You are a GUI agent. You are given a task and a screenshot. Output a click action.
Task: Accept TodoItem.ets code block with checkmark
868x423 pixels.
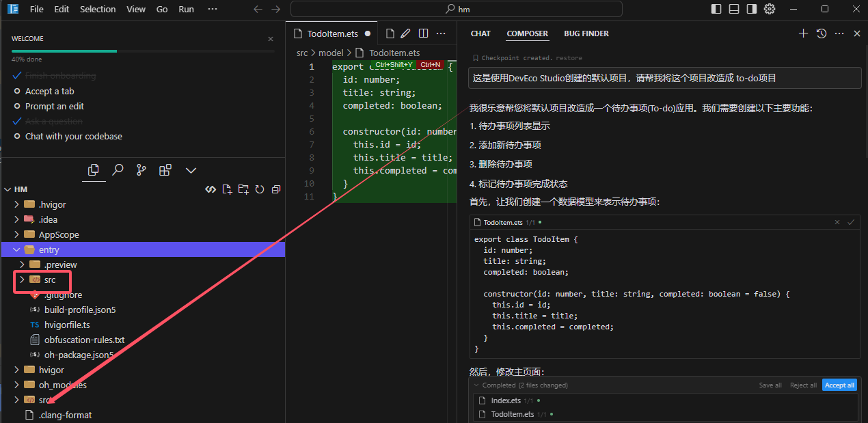coord(851,222)
